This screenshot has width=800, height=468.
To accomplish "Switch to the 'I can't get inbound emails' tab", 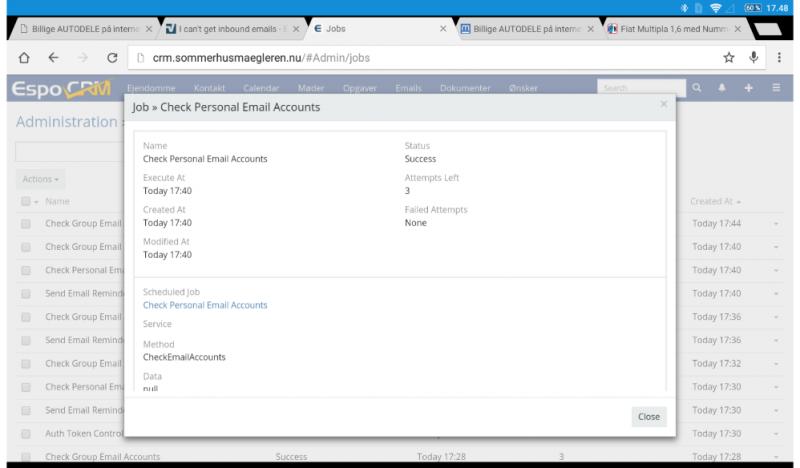I will 230,27.
